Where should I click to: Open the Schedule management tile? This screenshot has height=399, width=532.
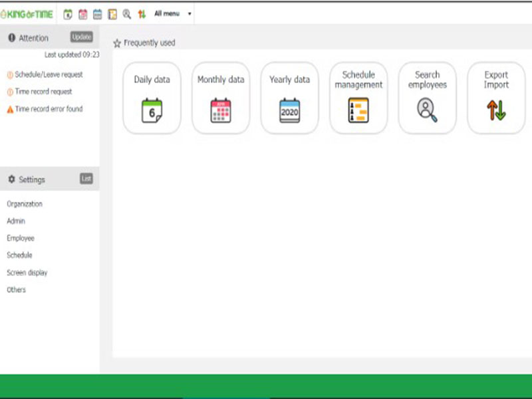click(358, 98)
